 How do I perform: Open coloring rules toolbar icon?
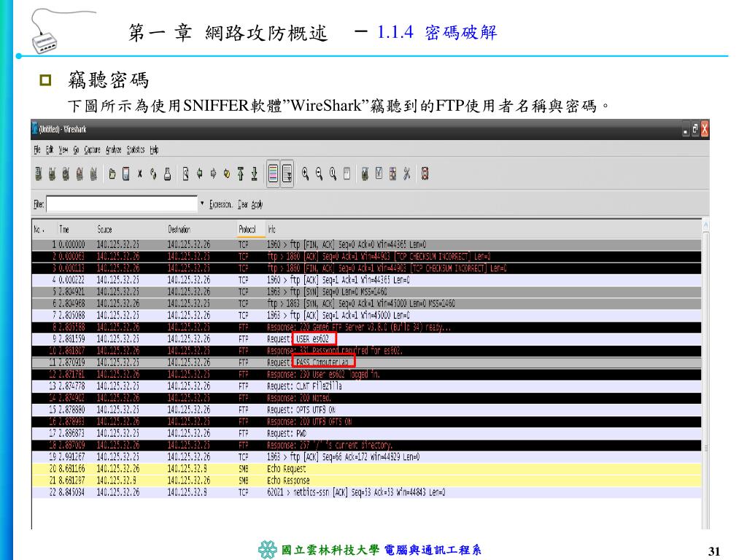coord(392,174)
